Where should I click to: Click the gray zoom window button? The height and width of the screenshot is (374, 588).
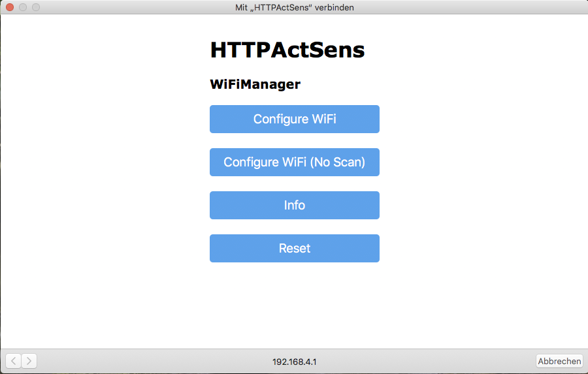tap(35, 7)
